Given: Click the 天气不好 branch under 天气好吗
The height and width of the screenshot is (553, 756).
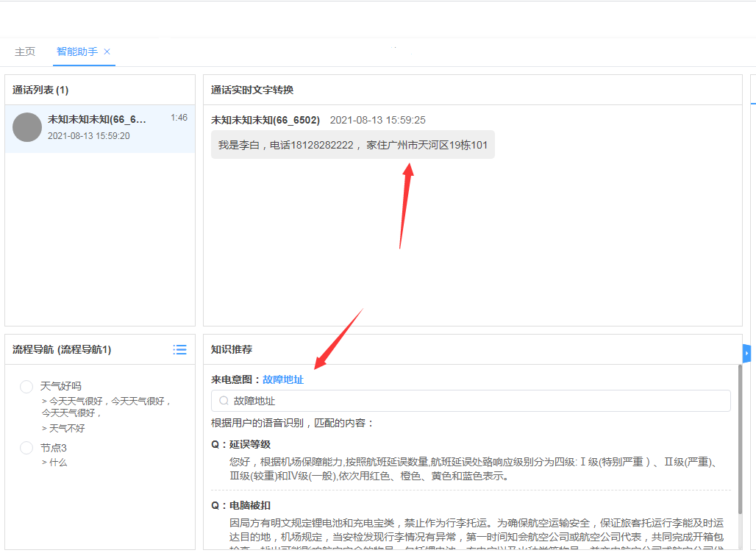Looking at the screenshot, I should click(65, 427).
